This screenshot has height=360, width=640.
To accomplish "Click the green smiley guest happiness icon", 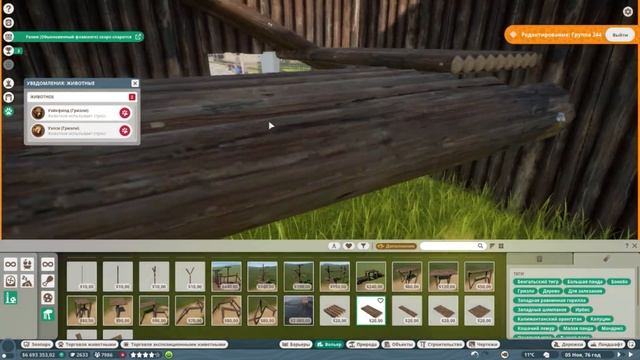I will 168,355.
